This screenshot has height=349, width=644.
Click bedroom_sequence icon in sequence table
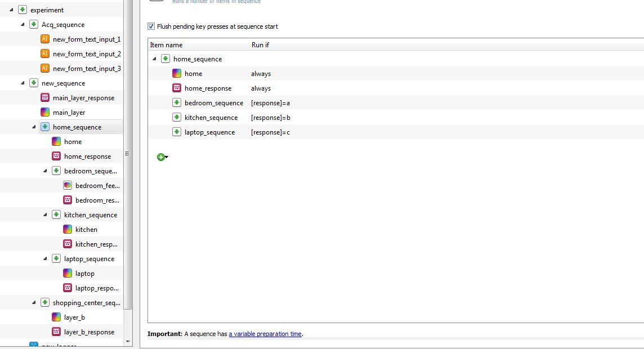click(x=177, y=102)
